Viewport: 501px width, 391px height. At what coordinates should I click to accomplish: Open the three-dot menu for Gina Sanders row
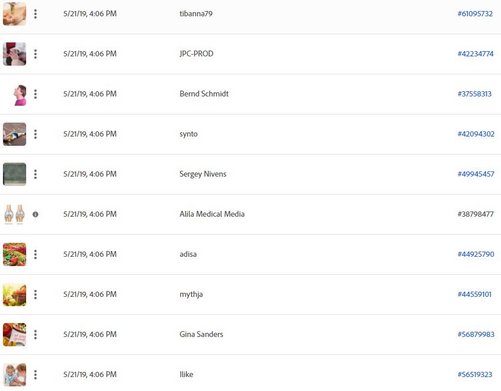tap(35, 334)
